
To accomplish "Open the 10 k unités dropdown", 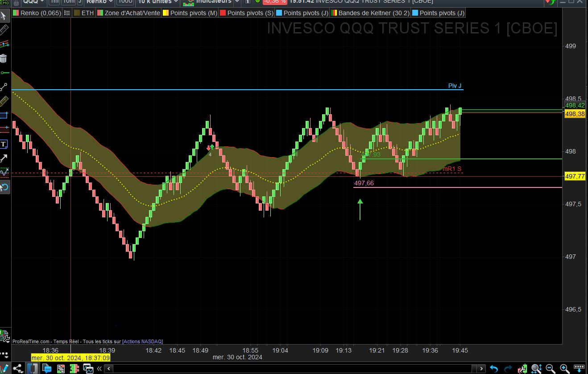I will (x=157, y=2).
